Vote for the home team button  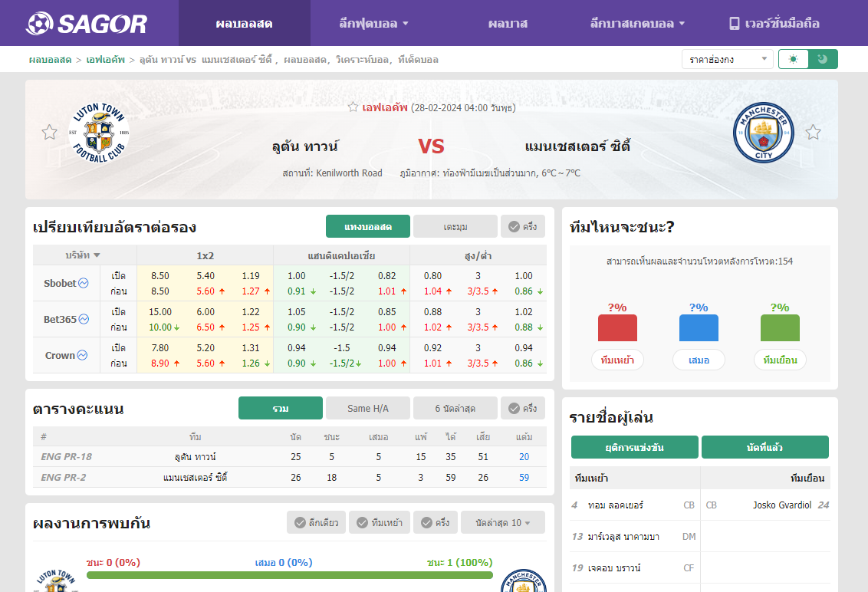(x=617, y=360)
